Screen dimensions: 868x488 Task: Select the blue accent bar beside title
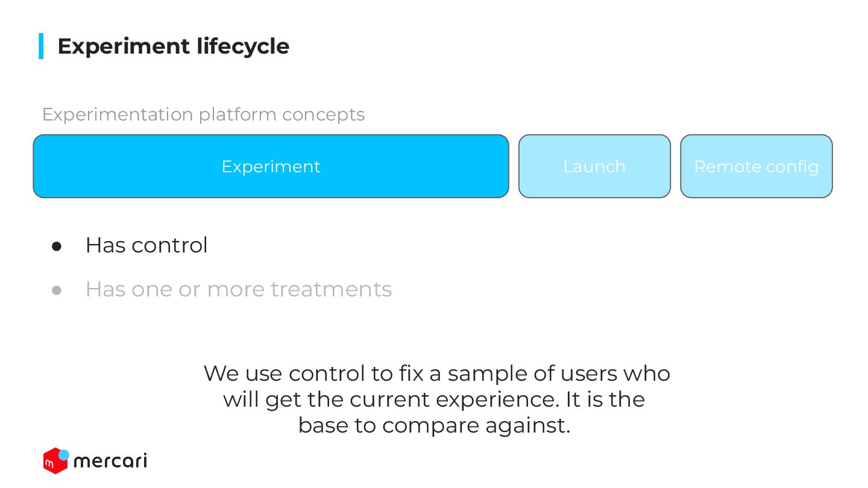click(41, 46)
